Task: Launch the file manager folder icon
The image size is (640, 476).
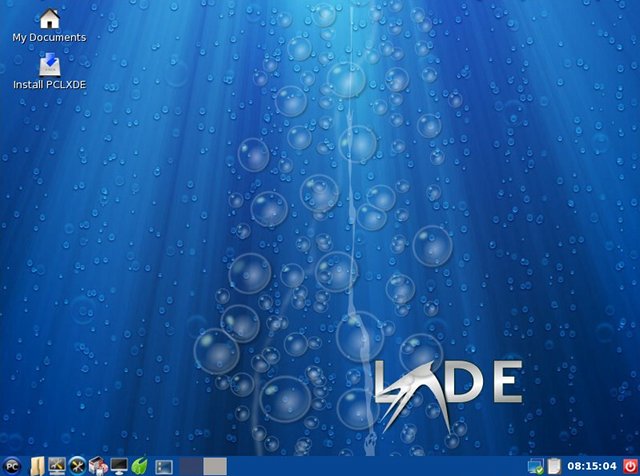Action: pyautogui.click(x=37, y=466)
